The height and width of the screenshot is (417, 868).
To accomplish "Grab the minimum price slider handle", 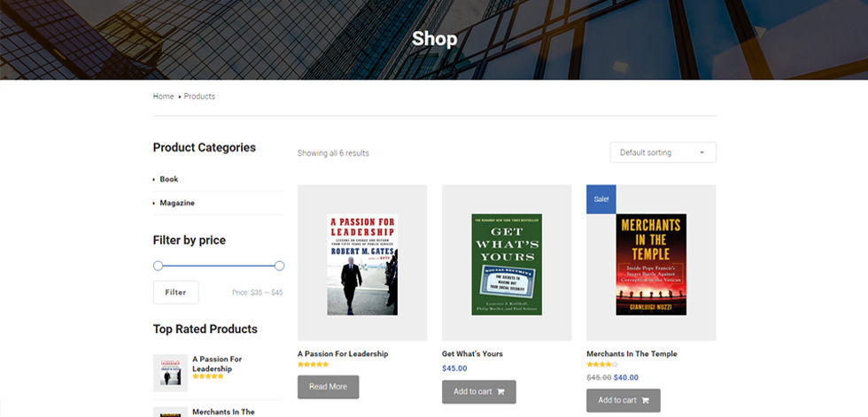I will (x=158, y=266).
